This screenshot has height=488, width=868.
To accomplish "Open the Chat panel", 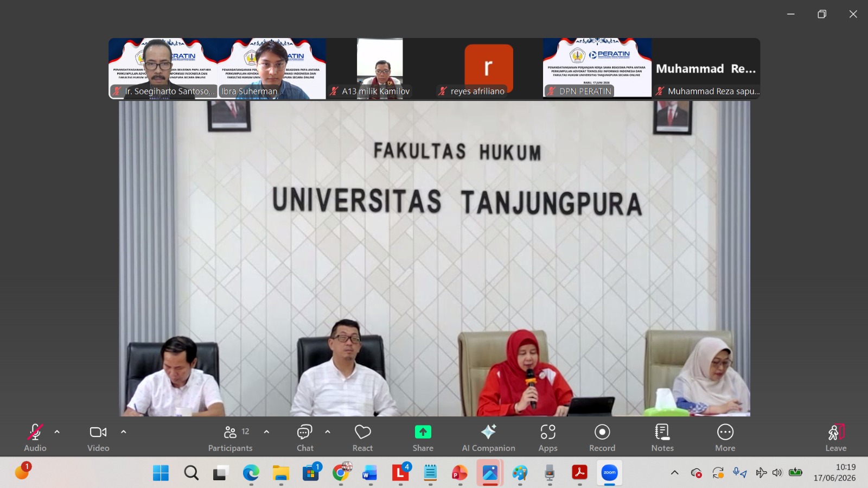I will [x=305, y=438].
